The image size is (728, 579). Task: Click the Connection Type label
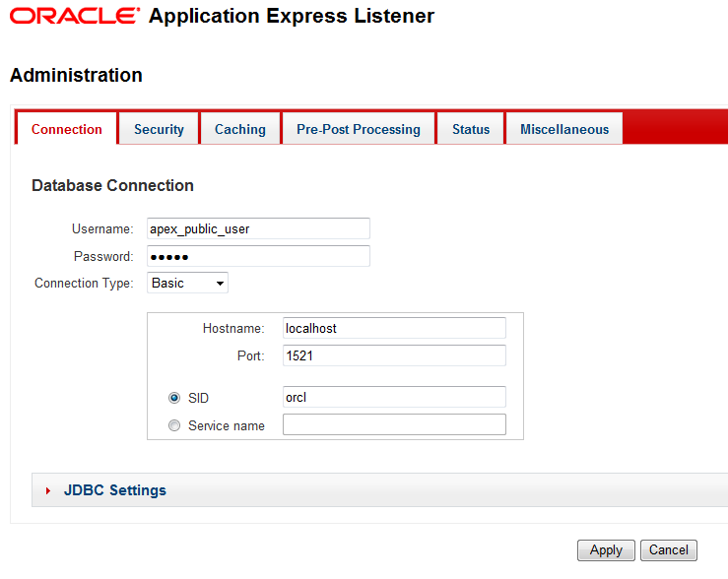point(84,283)
